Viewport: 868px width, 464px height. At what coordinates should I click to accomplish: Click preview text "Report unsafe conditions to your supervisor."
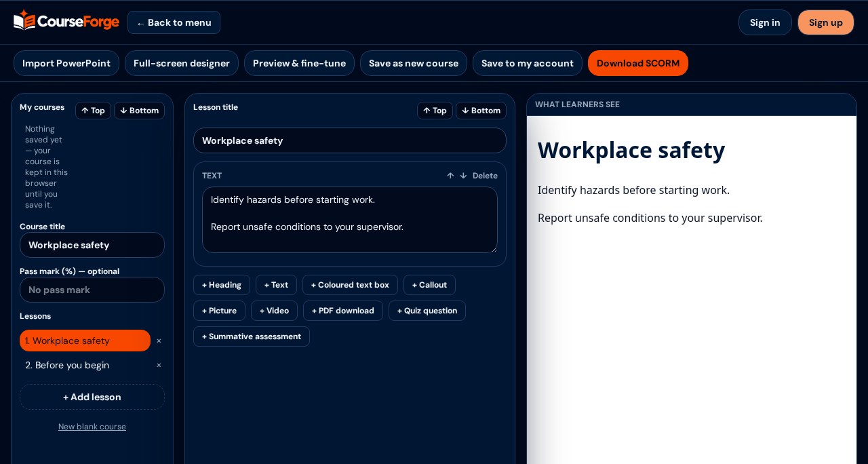650,218
